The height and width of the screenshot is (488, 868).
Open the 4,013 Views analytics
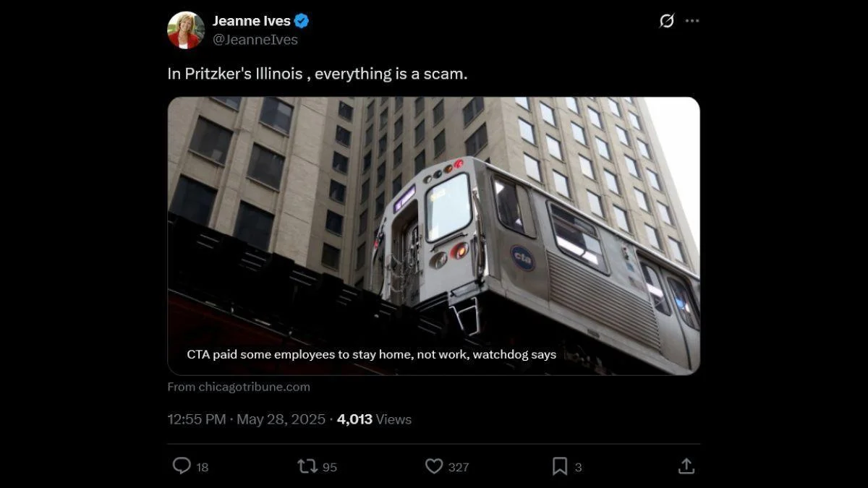pyautogui.click(x=374, y=419)
